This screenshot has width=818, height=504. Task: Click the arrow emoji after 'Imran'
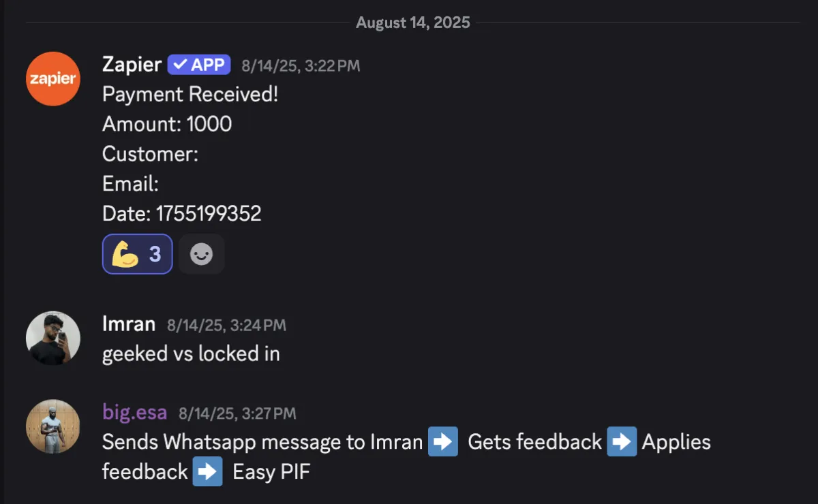pos(443,441)
